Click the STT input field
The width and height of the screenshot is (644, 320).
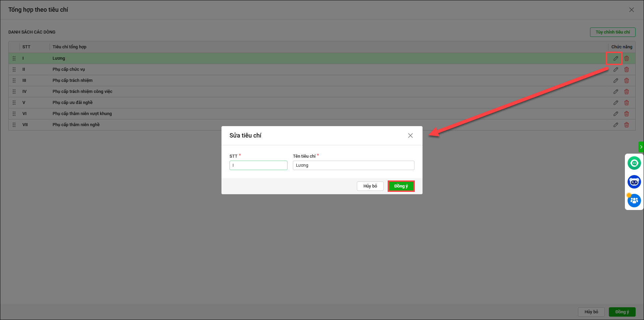258,165
